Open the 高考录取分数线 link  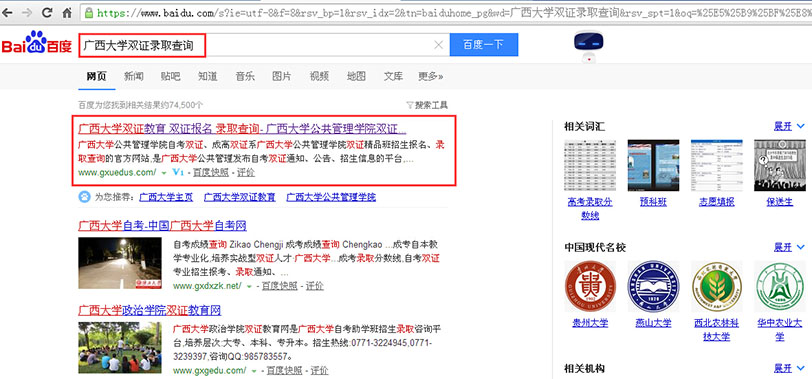(x=590, y=209)
